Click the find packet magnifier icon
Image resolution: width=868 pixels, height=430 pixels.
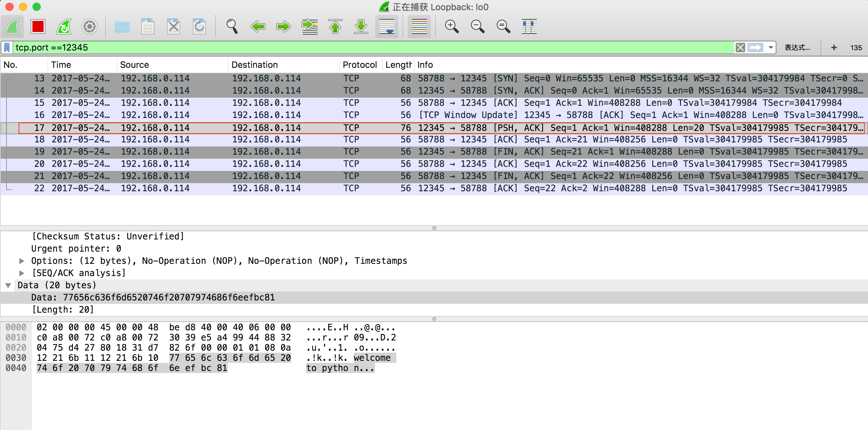tap(232, 26)
